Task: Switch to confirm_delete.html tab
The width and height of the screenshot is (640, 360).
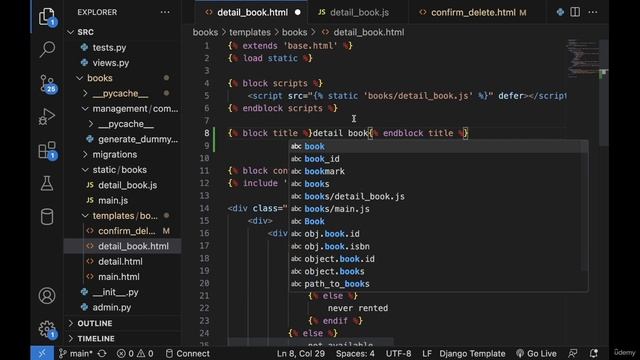Action: (473, 13)
